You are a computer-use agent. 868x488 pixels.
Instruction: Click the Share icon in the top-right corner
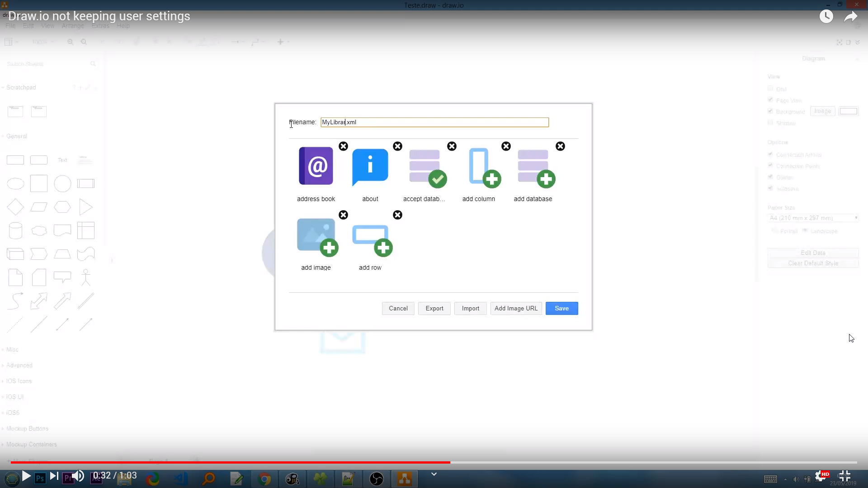(x=850, y=16)
